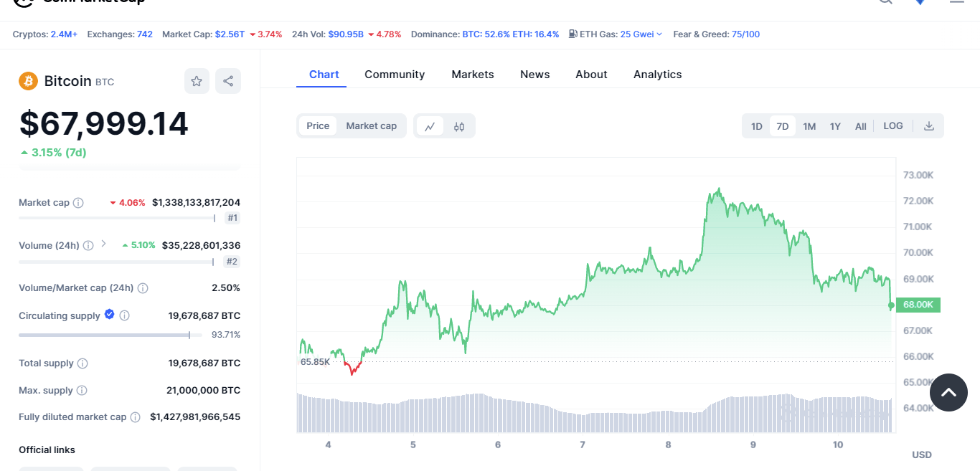Set chart range to All
This screenshot has height=471, width=980.
coord(861,126)
